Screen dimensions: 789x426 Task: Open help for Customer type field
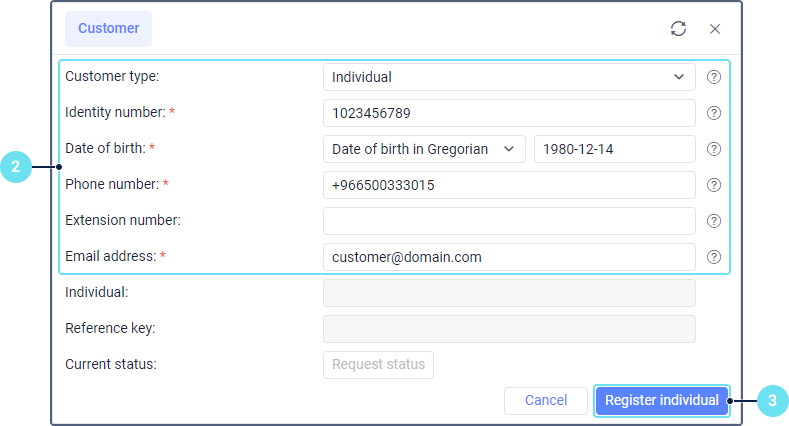(714, 77)
